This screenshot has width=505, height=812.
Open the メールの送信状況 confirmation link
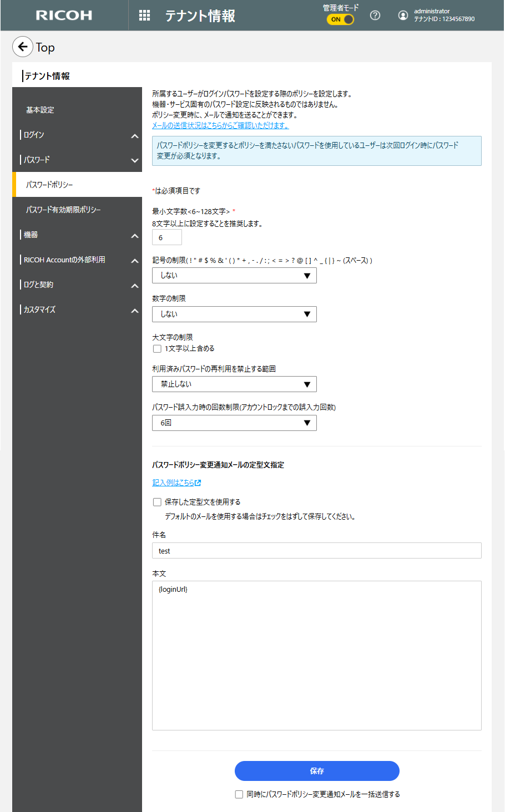tap(220, 125)
